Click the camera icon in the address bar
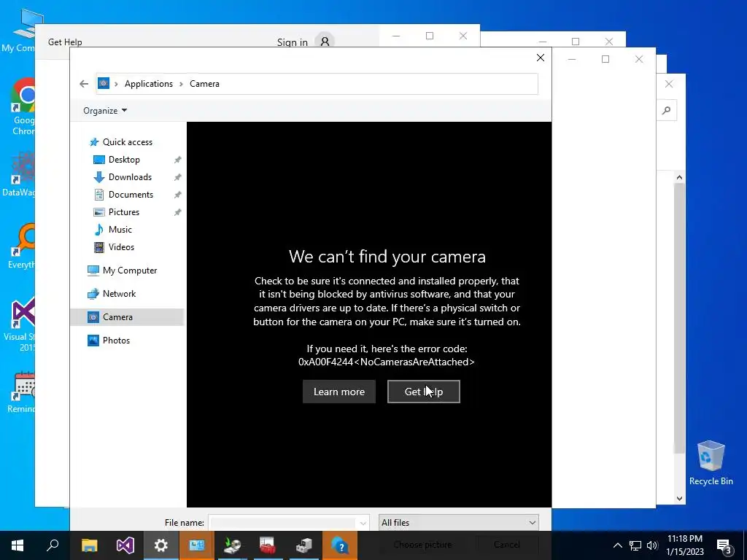 click(x=104, y=83)
